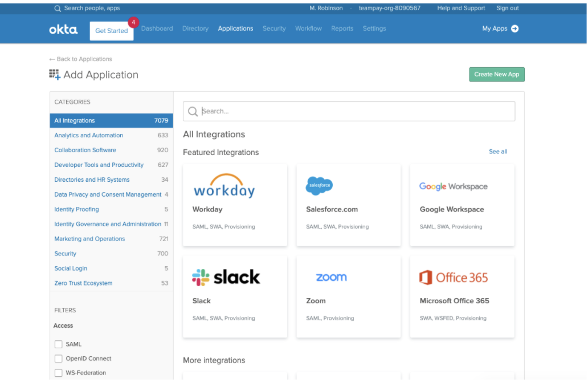Click the 7079 count in All Integrations
The height and width of the screenshot is (383, 588).
[161, 120]
